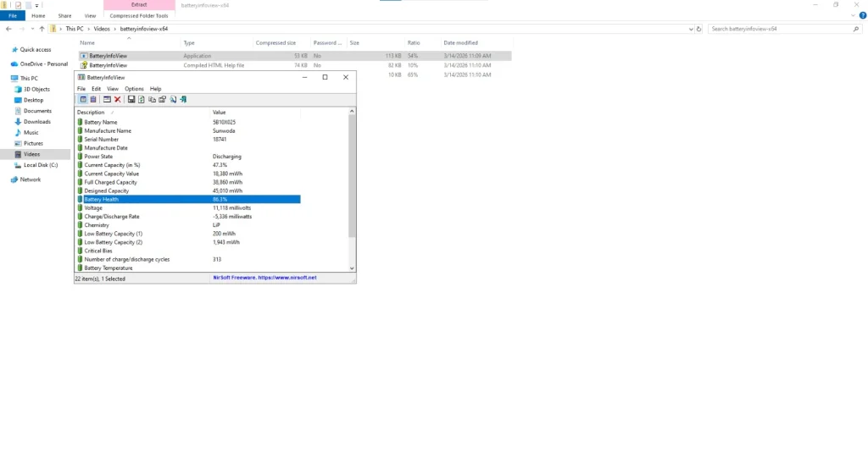Screen dimensions: 868x453
Task: Open Downloads folder in sidebar
Action: [36, 122]
